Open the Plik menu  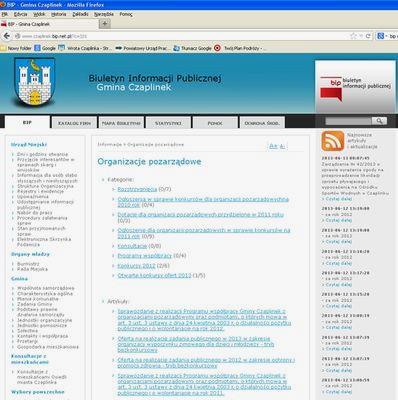5,14
